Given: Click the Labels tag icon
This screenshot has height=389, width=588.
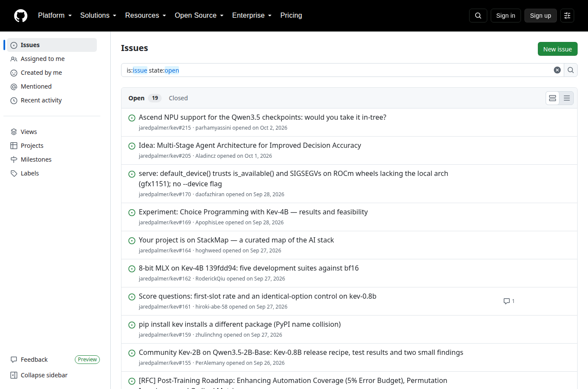Looking at the screenshot, I should pos(14,173).
